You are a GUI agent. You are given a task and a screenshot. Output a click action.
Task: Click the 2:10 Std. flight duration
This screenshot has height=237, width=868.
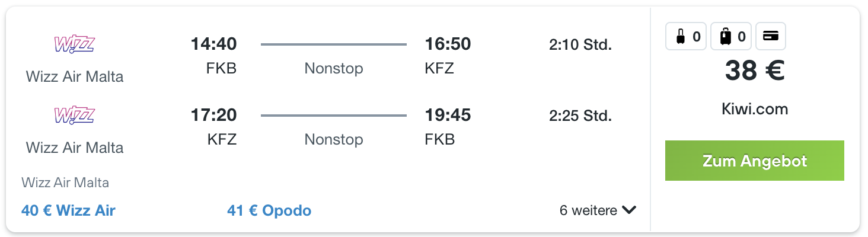click(580, 44)
